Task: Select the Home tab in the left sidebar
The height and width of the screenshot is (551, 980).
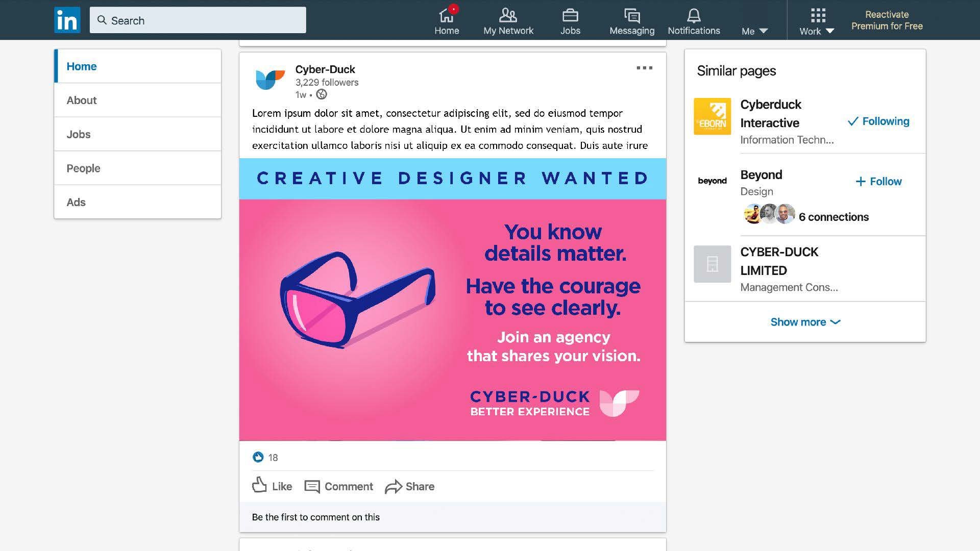Action: pos(138,66)
